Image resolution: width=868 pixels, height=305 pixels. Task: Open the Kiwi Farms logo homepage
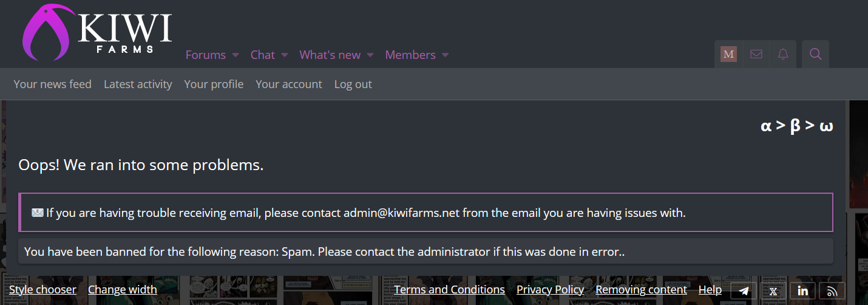click(97, 32)
